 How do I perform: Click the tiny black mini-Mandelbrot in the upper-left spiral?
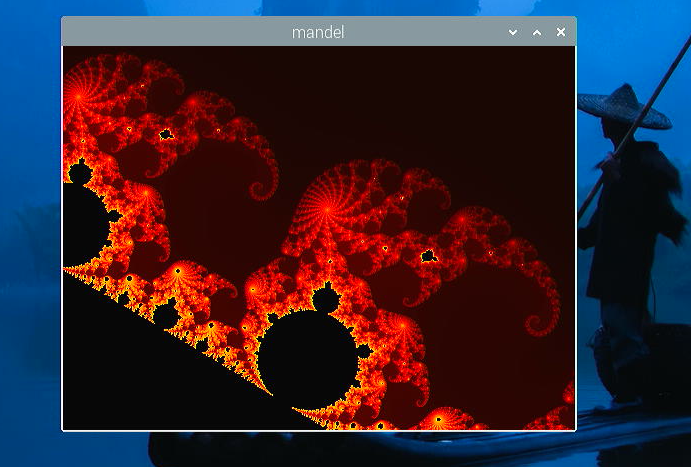tap(166, 133)
